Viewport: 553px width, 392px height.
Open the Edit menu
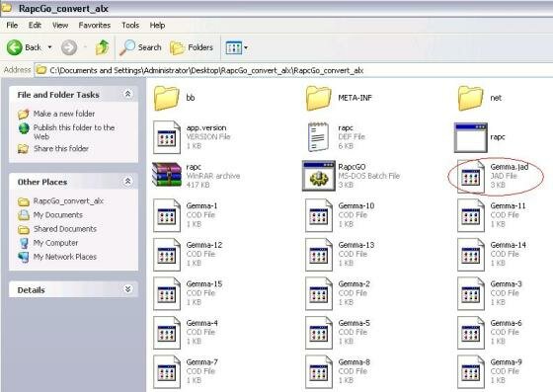(35, 25)
